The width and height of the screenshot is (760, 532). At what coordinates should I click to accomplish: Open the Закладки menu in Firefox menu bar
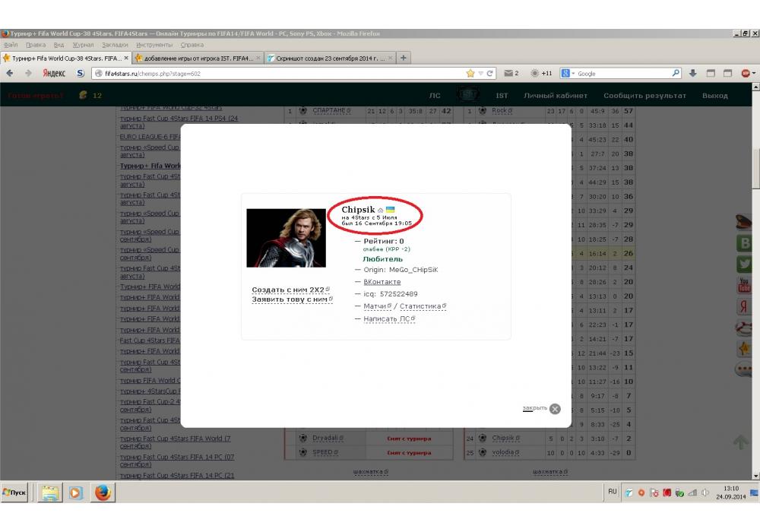(115, 45)
